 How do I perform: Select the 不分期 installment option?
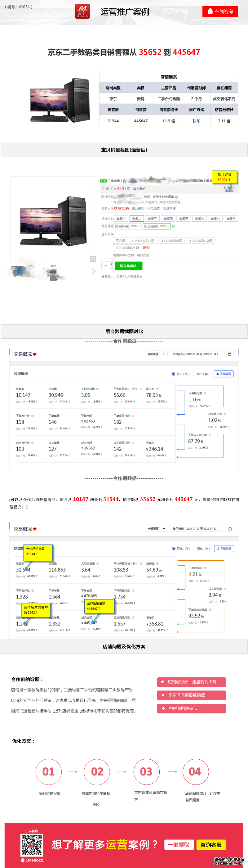tap(120, 241)
